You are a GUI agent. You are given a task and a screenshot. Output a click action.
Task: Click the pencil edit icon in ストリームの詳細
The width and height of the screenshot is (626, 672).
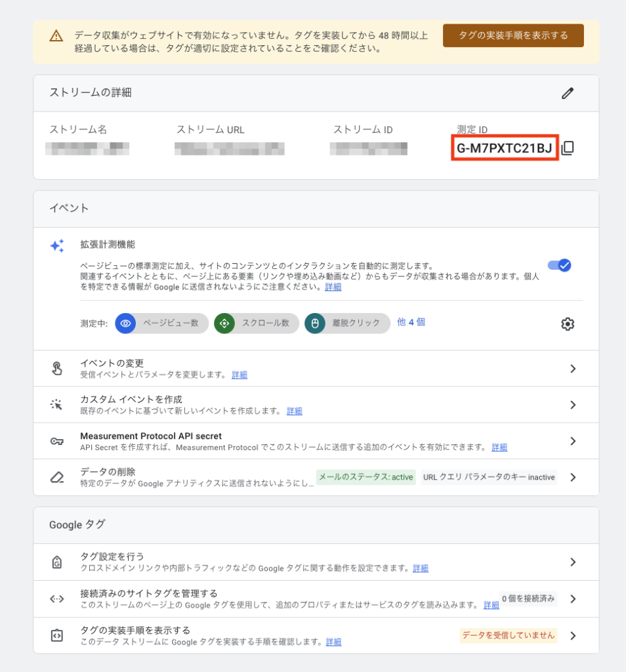[x=568, y=93]
